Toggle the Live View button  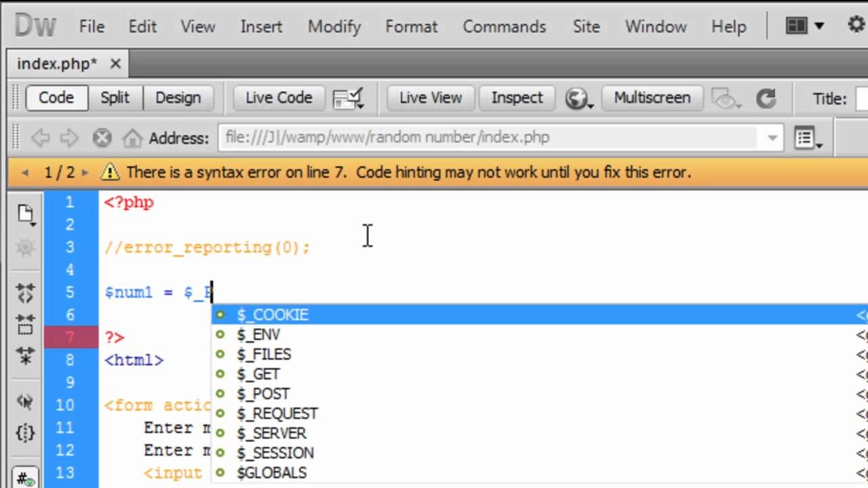[430, 98]
